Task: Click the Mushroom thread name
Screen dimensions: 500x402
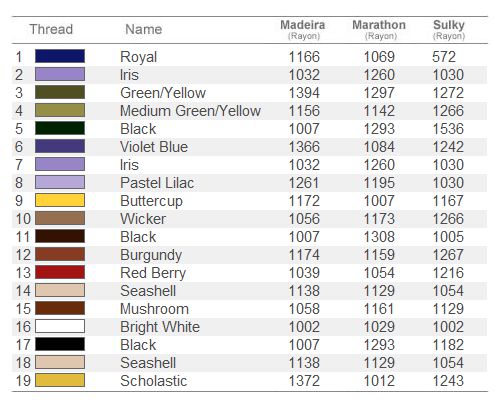Action: 154,309
